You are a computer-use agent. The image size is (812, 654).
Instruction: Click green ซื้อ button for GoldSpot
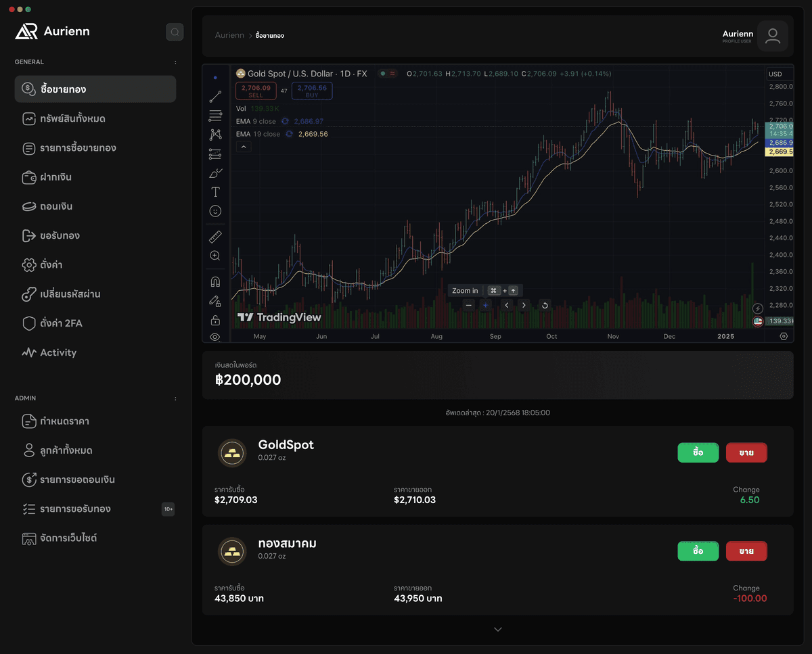point(698,452)
